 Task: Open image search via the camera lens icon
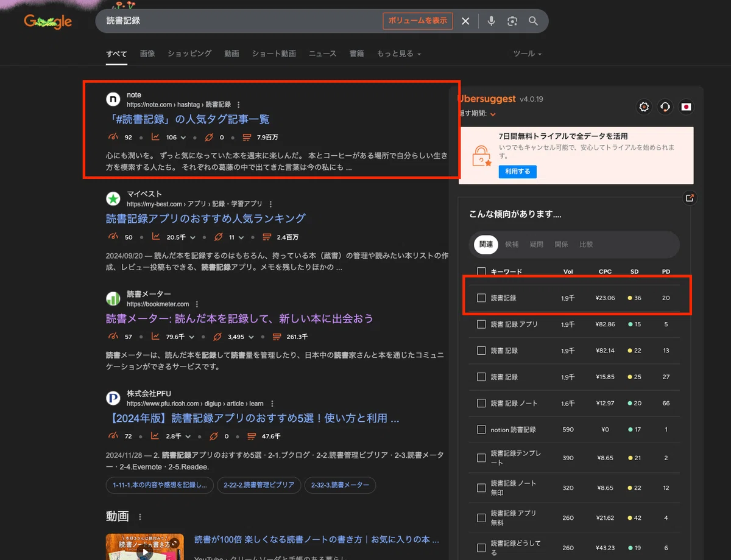coord(512,21)
